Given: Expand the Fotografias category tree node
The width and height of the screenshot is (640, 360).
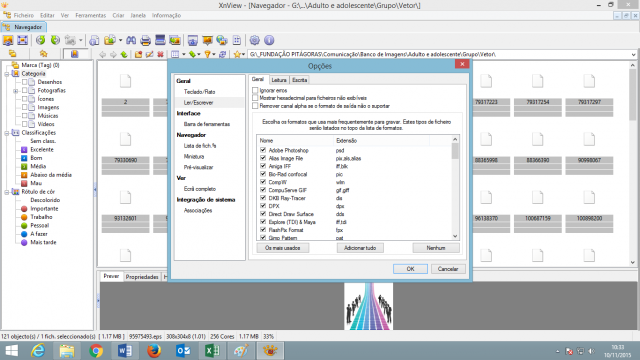Looking at the screenshot, I should point(16,91).
